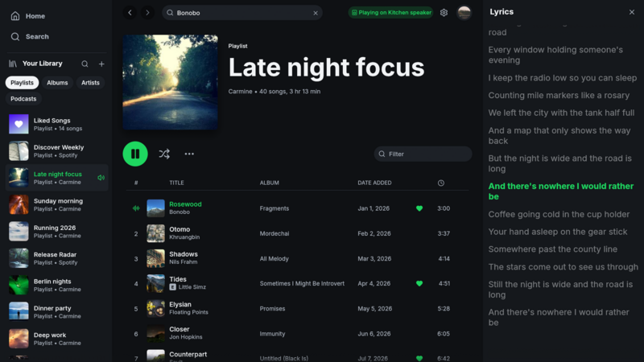Pause the Late night focus playlist
The height and width of the screenshot is (362, 644).
pyautogui.click(x=135, y=154)
